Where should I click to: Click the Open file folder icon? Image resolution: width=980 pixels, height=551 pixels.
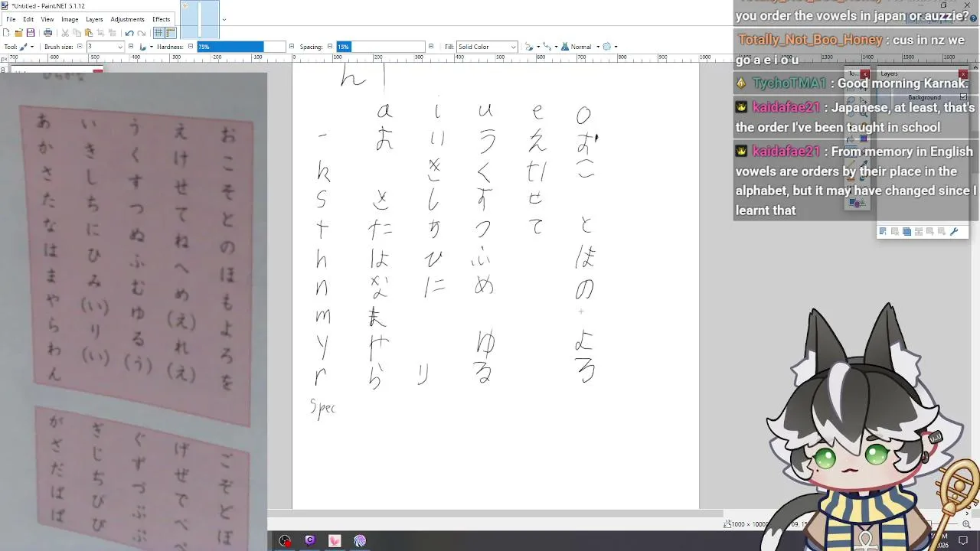click(18, 33)
